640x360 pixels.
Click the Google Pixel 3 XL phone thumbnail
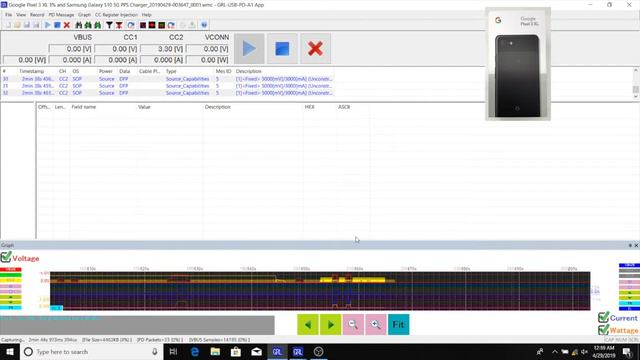pos(518,64)
